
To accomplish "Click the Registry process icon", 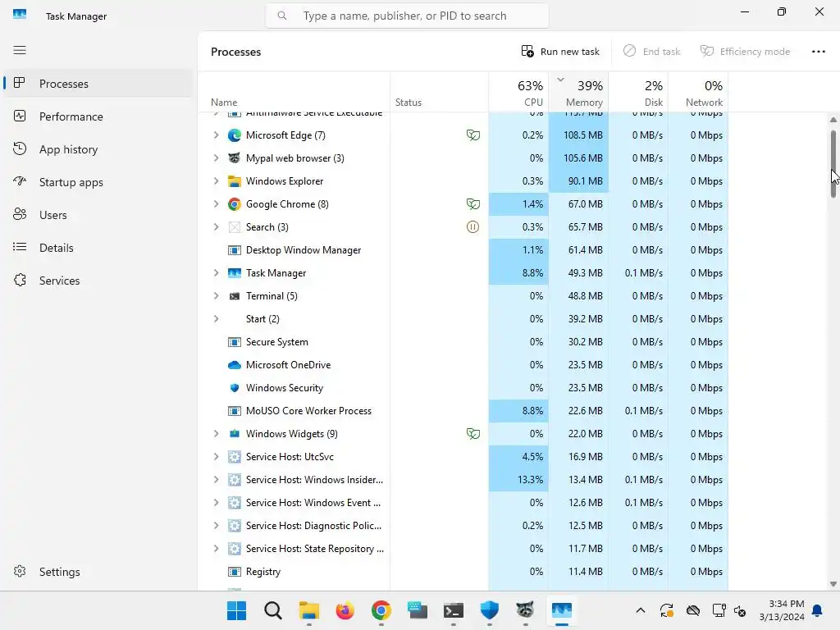I will click(234, 572).
